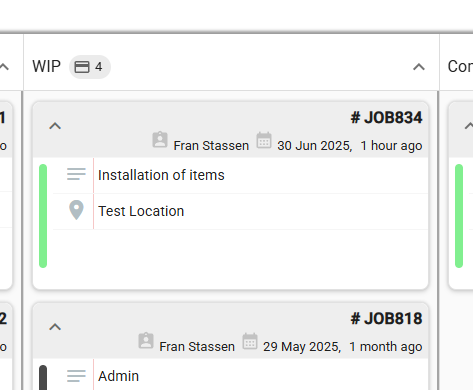
Task: Collapse the JOB834 card
Action: tap(55, 126)
